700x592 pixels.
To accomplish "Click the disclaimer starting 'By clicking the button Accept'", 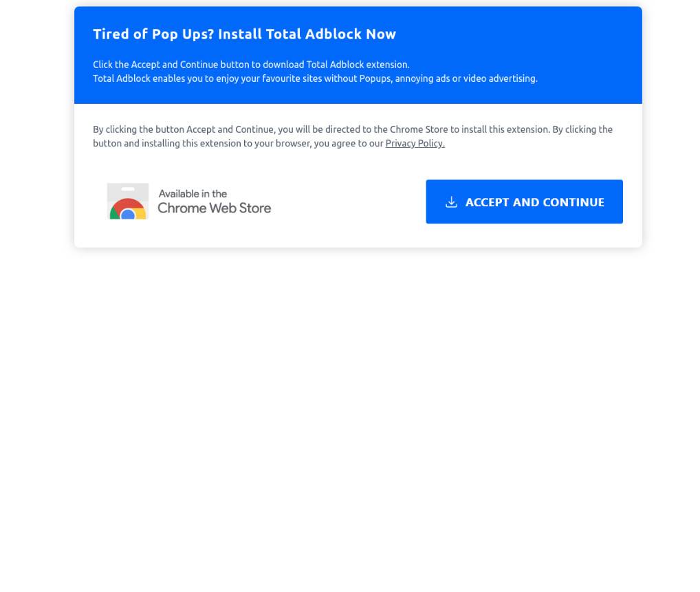I will [353, 136].
